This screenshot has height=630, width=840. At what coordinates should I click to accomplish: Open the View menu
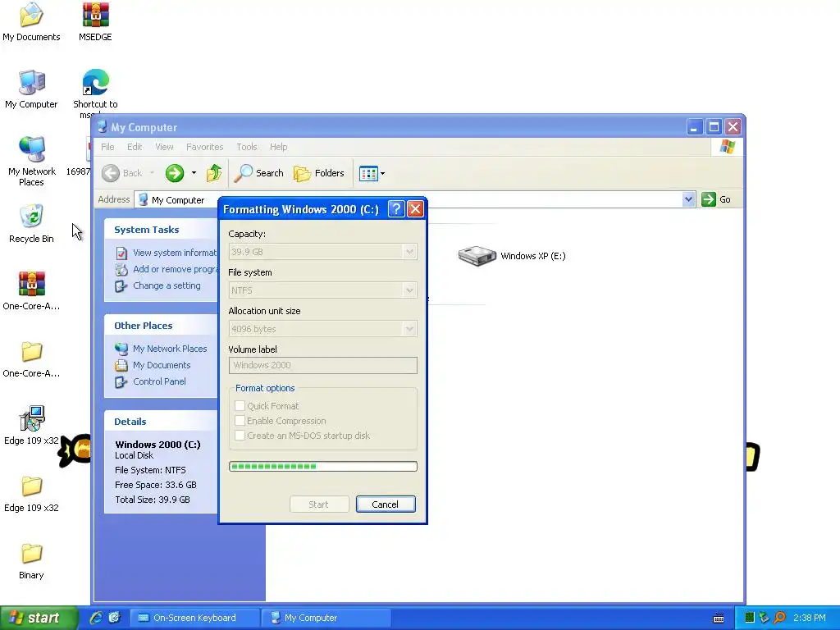pos(164,147)
